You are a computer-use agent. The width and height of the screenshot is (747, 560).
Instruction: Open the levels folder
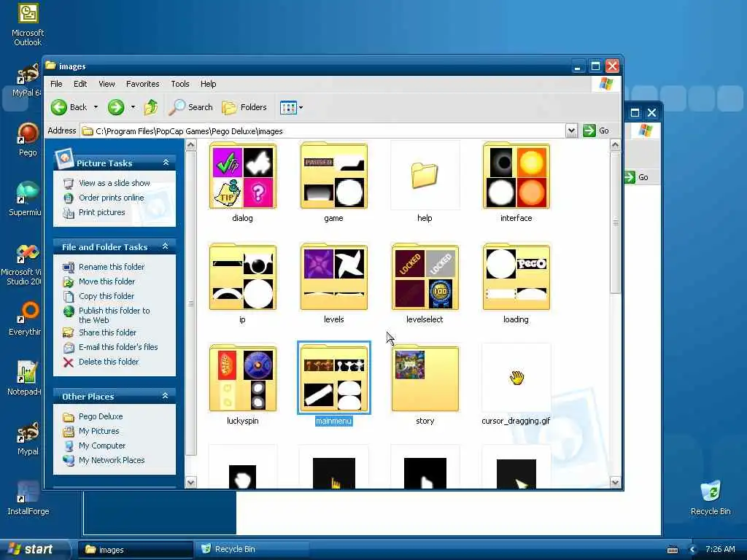[333, 276]
